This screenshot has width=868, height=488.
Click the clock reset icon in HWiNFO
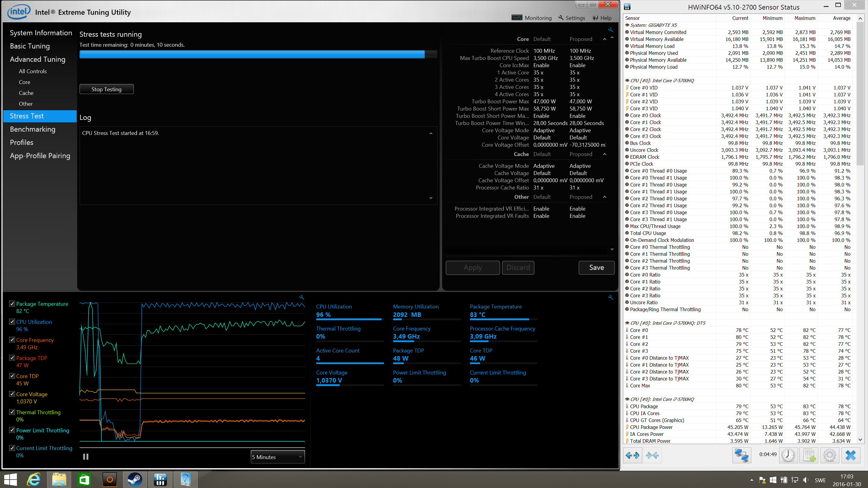click(x=788, y=455)
